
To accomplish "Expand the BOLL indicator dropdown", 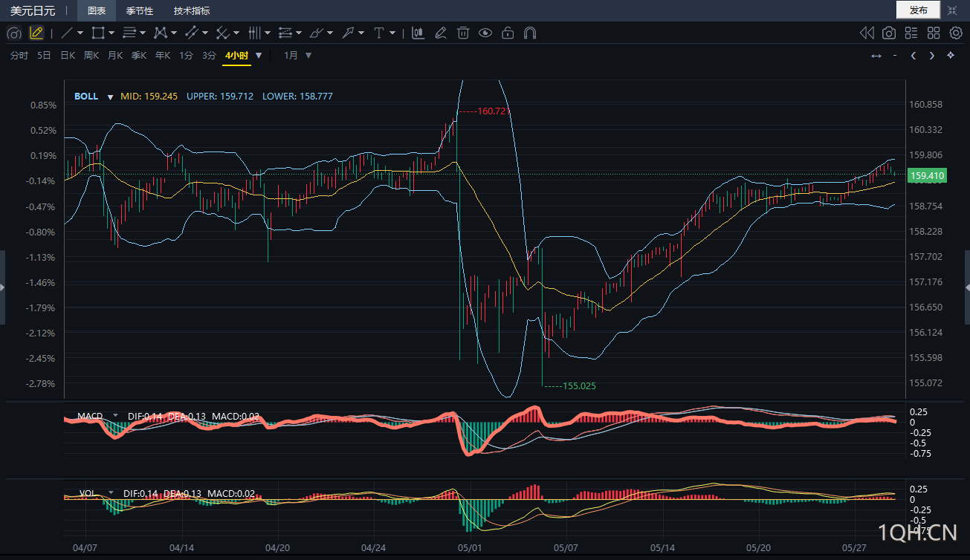I will [110, 97].
